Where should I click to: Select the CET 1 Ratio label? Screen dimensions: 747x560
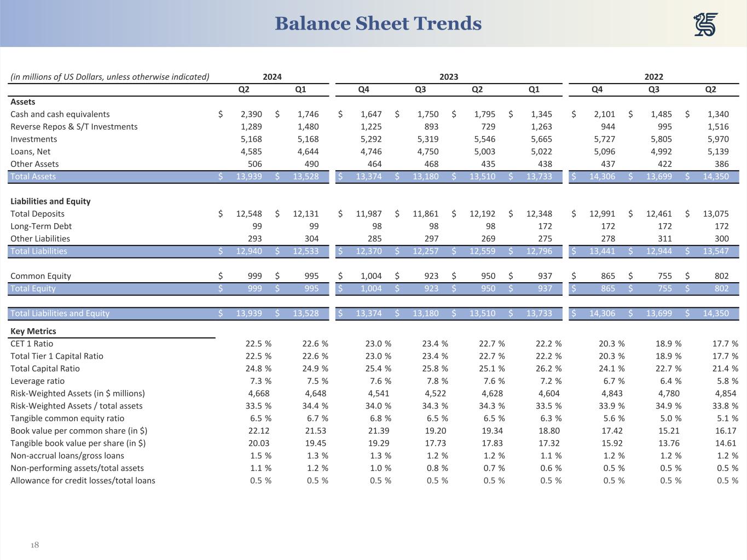point(32,343)
